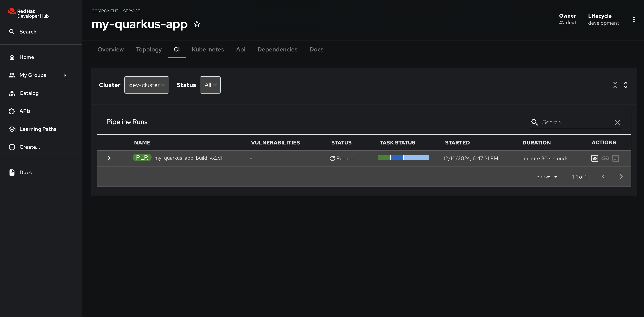Collapse all pipeline run rows

tap(615, 85)
